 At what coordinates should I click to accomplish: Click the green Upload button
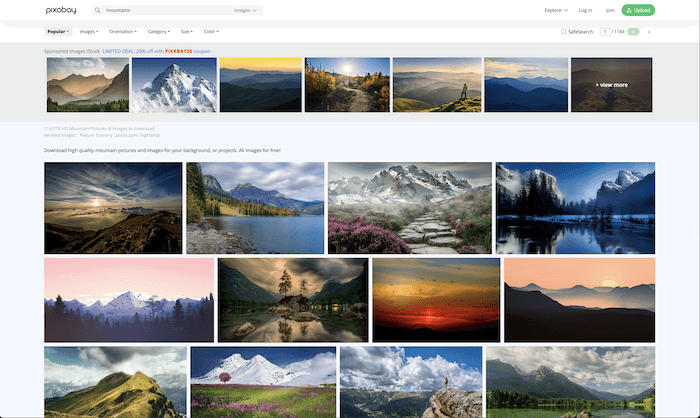[x=638, y=10]
